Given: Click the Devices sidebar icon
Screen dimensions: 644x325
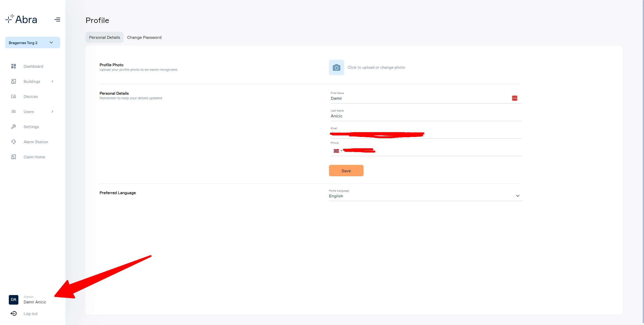Looking at the screenshot, I should pos(14,96).
